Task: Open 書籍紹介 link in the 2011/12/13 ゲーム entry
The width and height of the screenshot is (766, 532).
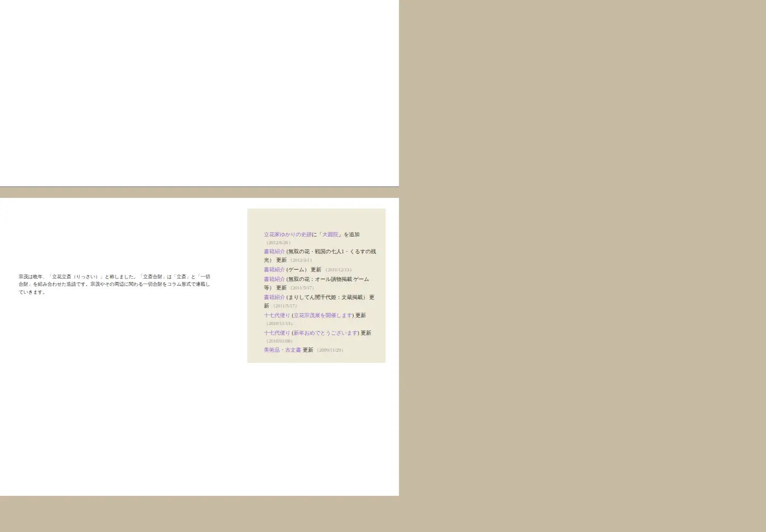Action: click(274, 270)
